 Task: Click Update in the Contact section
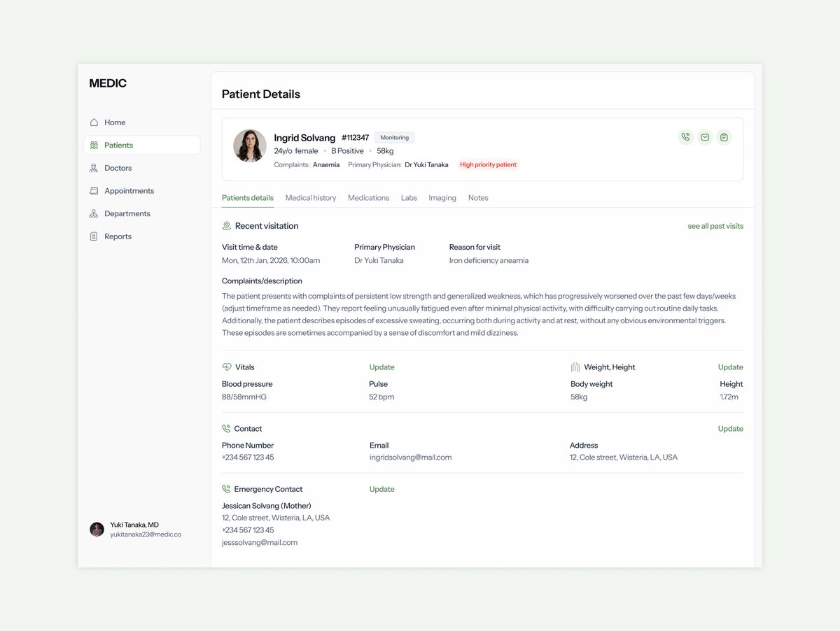(730, 429)
